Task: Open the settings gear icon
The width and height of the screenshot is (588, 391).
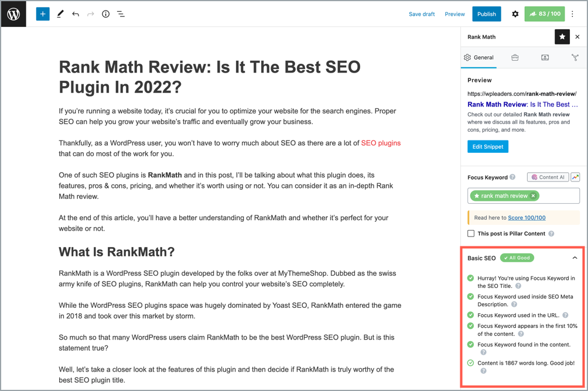Action: (x=515, y=14)
